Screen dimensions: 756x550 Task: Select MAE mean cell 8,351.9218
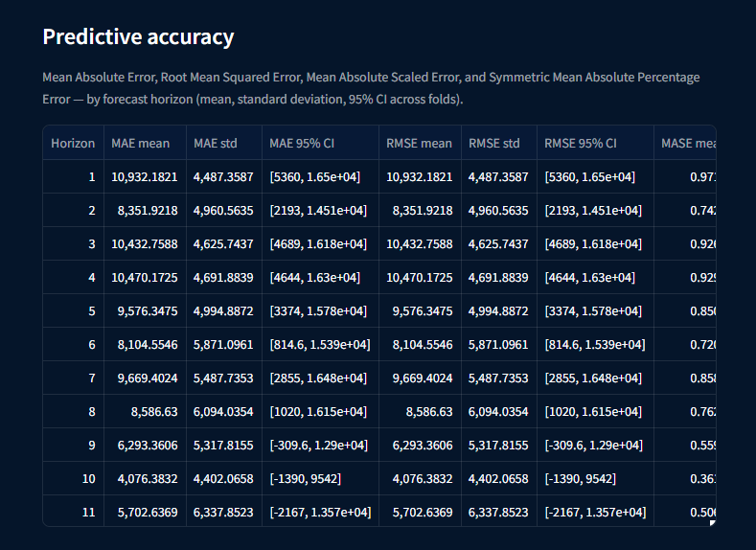(x=145, y=211)
